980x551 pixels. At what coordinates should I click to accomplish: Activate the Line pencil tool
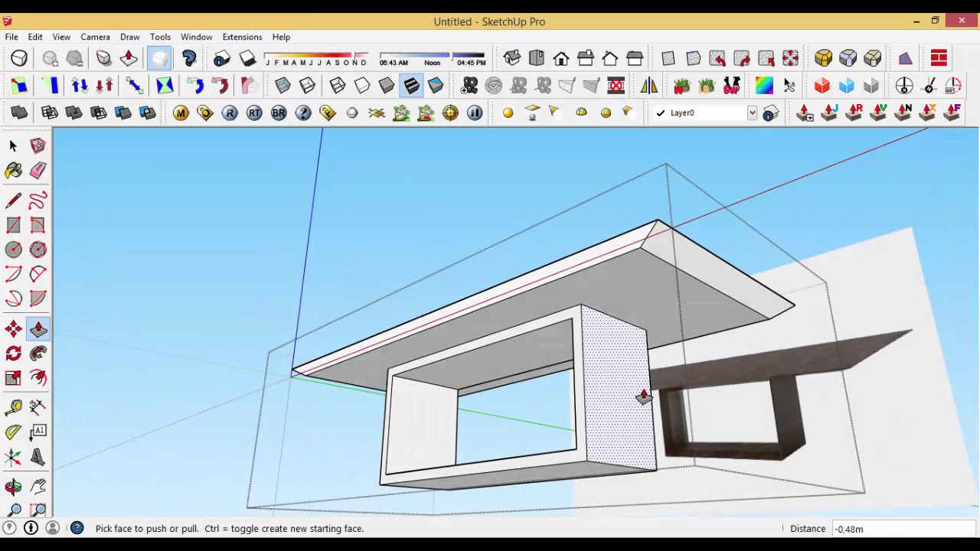(13, 201)
